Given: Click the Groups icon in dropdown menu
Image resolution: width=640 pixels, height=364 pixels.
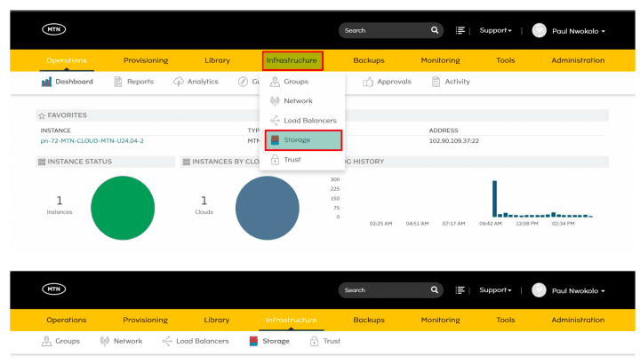Looking at the screenshot, I should 275,82.
